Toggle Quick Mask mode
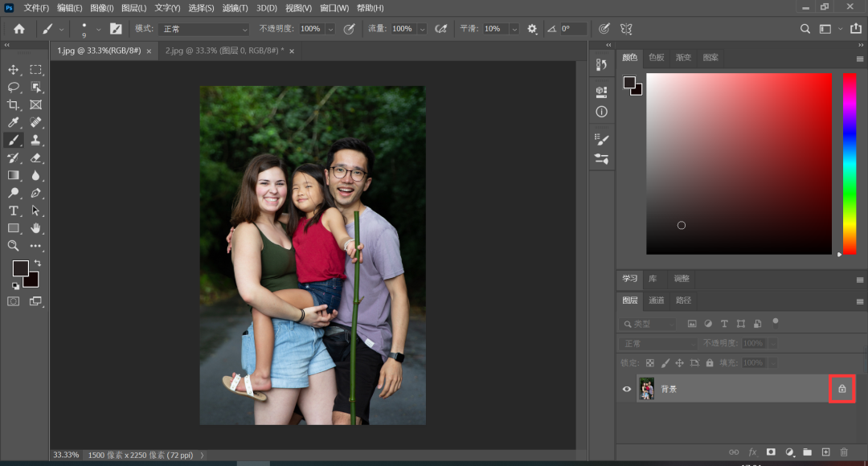 pos(14,301)
